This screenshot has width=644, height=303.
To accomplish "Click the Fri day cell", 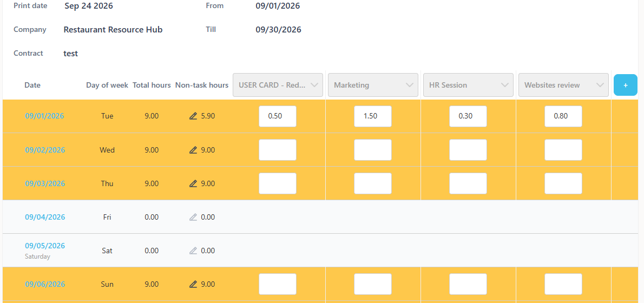I will (x=107, y=217).
